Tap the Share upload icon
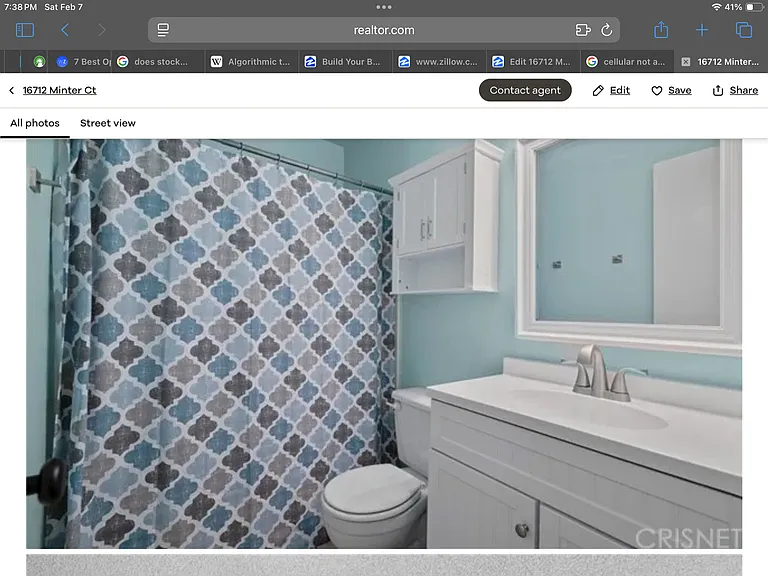 718,90
